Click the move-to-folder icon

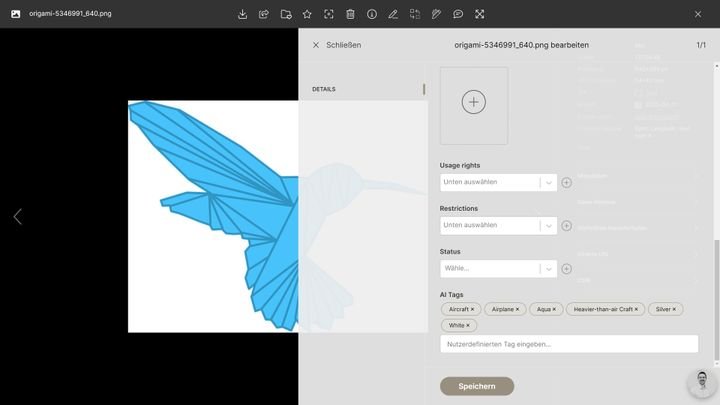coord(286,14)
